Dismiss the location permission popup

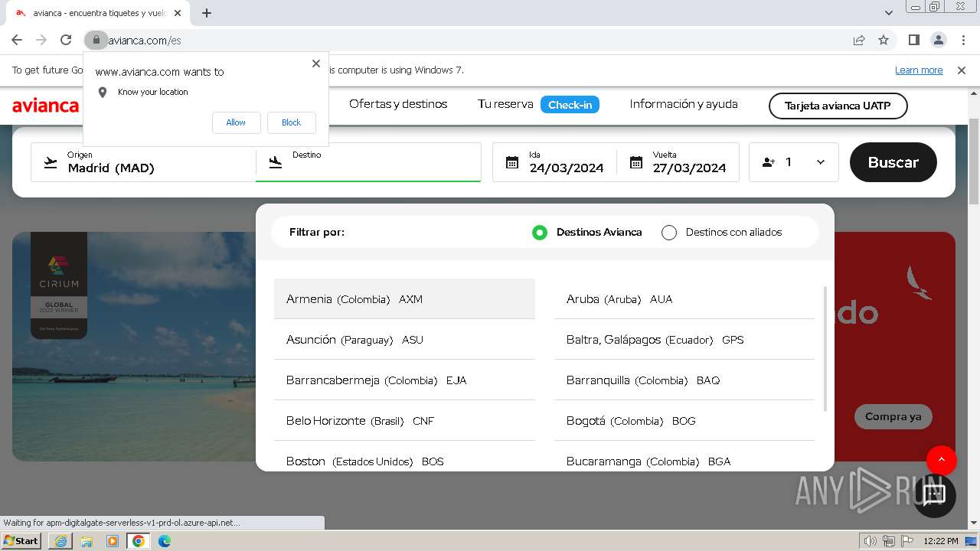[316, 64]
